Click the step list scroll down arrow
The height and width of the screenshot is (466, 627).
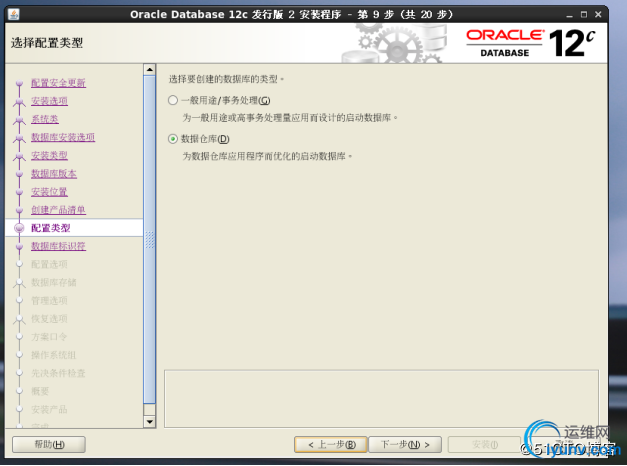pos(150,422)
